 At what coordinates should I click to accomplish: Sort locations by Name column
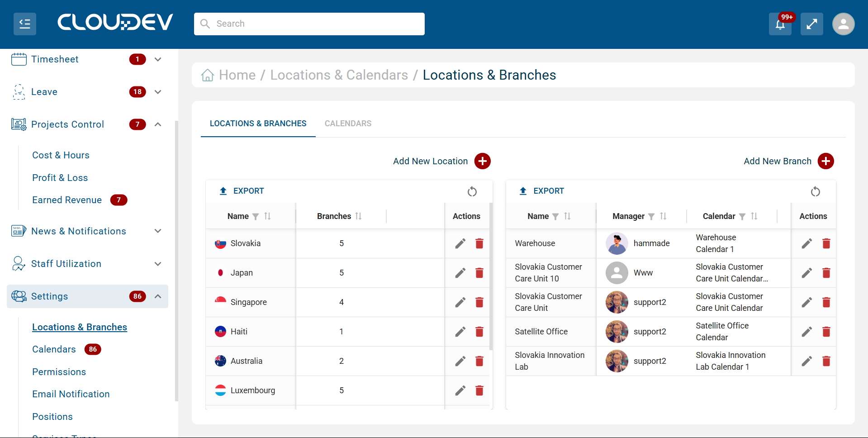point(267,216)
